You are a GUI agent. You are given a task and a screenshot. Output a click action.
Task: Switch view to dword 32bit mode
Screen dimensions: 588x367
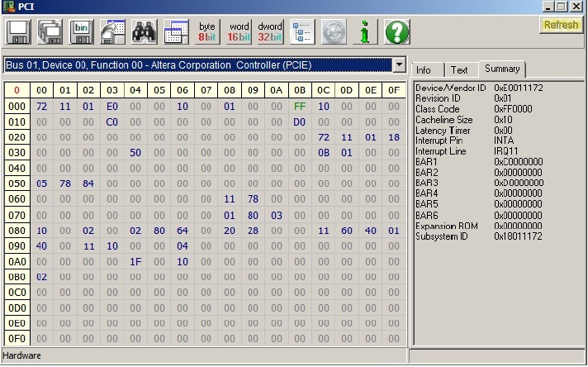pyautogui.click(x=270, y=31)
